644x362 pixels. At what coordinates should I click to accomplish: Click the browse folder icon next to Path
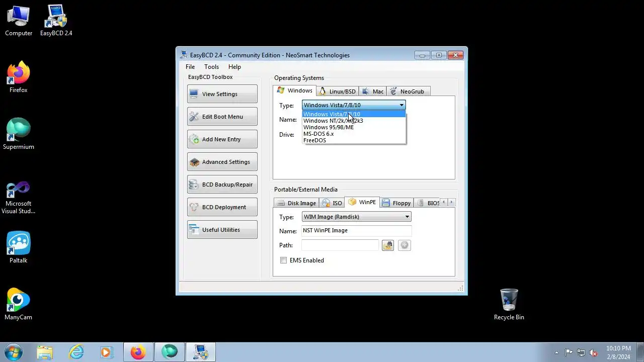coord(387,245)
